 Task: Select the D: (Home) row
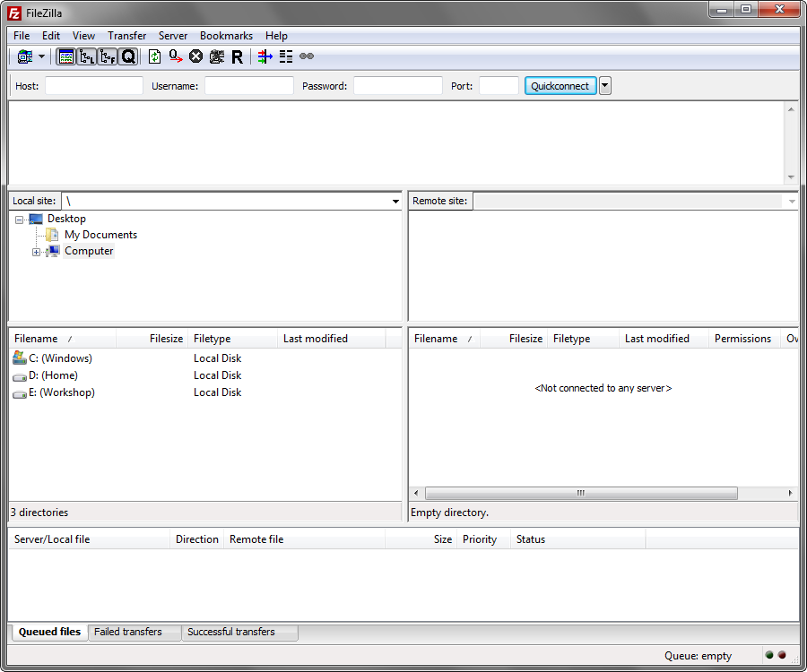[x=204, y=375]
